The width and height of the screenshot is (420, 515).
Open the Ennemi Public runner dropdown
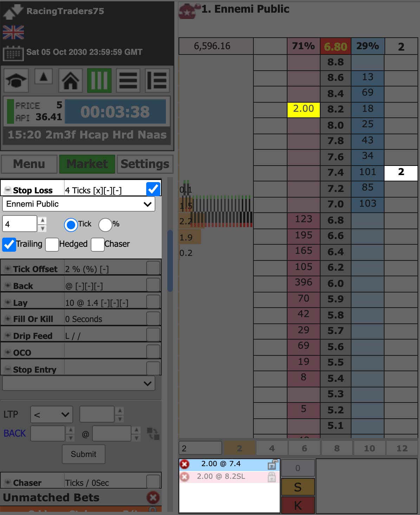[79, 204]
